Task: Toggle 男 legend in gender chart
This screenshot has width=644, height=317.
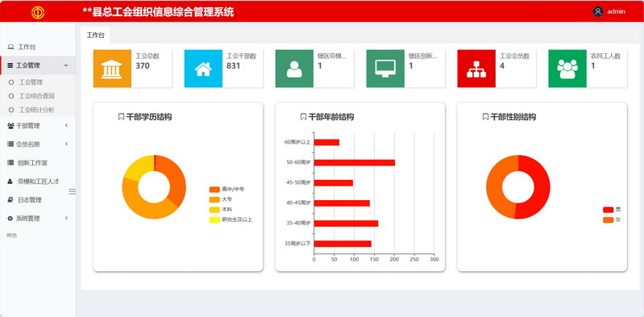Action: point(612,210)
